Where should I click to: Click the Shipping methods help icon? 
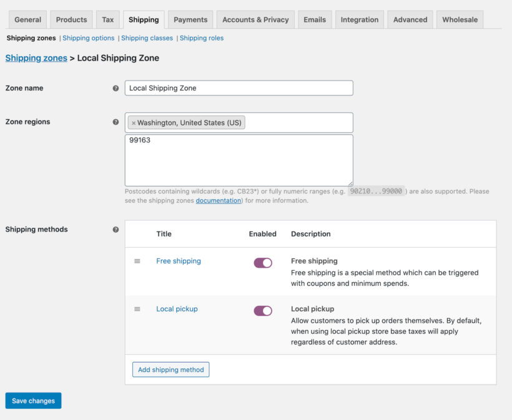click(x=116, y=230)
